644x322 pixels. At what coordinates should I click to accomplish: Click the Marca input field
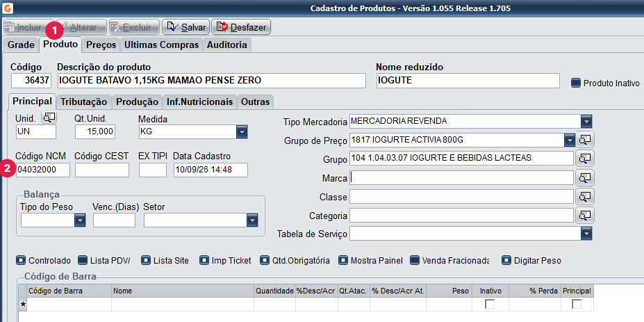[x=462, y=177]
